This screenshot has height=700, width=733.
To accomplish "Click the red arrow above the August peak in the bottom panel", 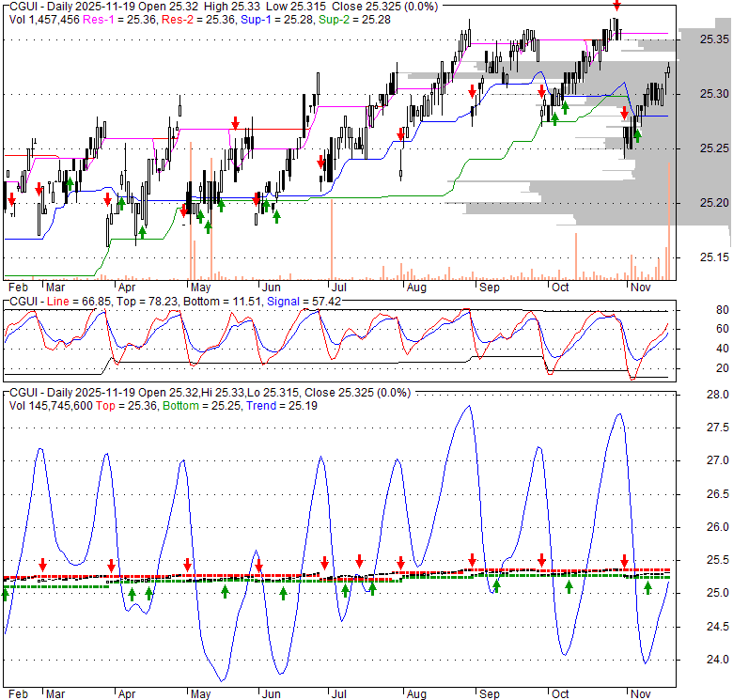I will point(473,561).
